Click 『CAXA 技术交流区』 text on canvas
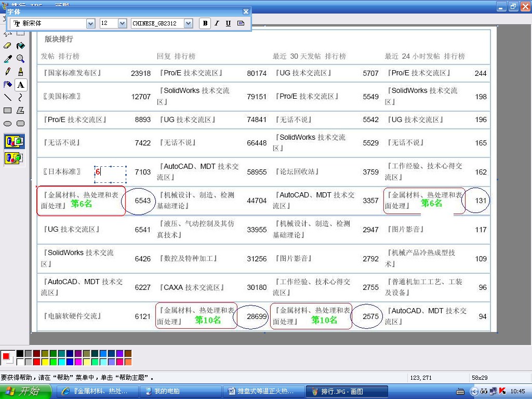The height and width of the screenshot is (399, 532). (192, 287)
